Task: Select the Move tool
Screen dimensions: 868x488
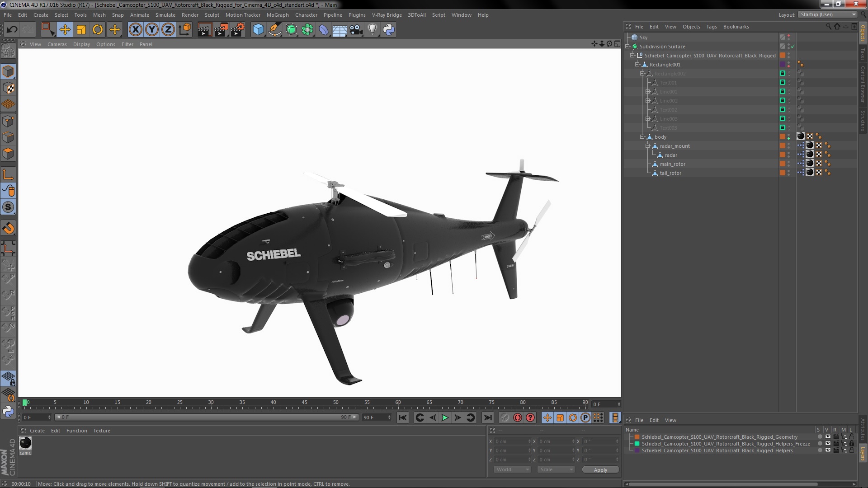Action: point(65,30)
